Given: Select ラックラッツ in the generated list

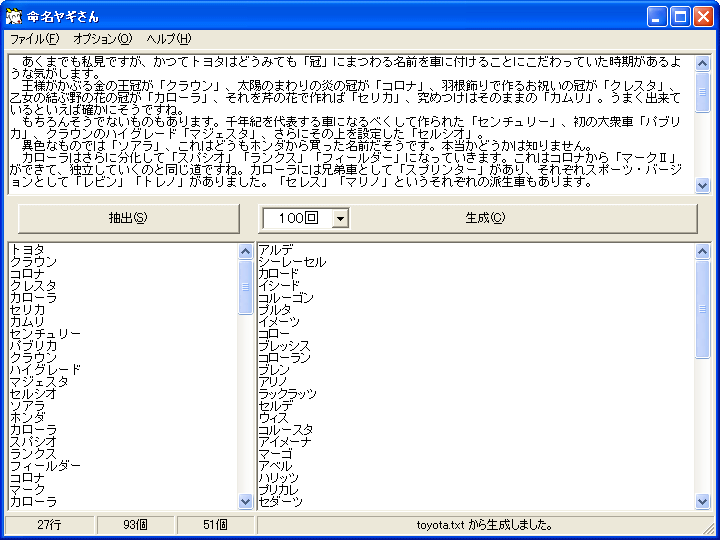Looking at the screenshot, I should click(x=287, y=394).
